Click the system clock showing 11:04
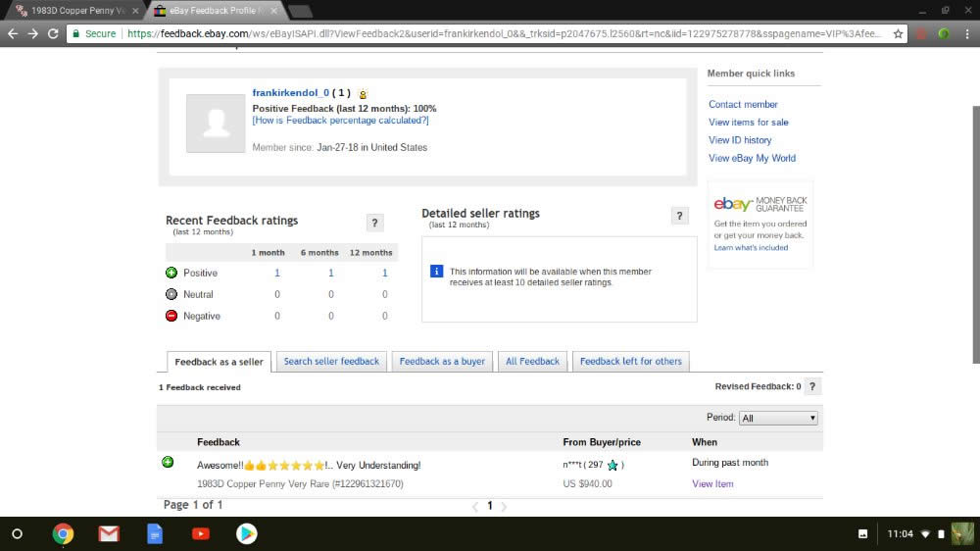Image resolution: width=980 pixels, height=551 pixels. point(900,534)
